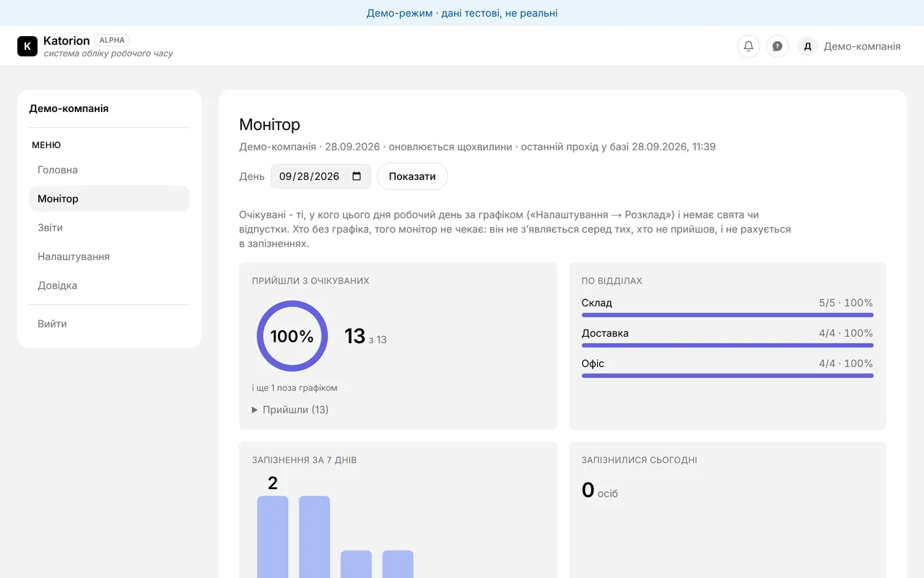
Task: Click the Katorion brand name
Action: click(x=66, y=40)
